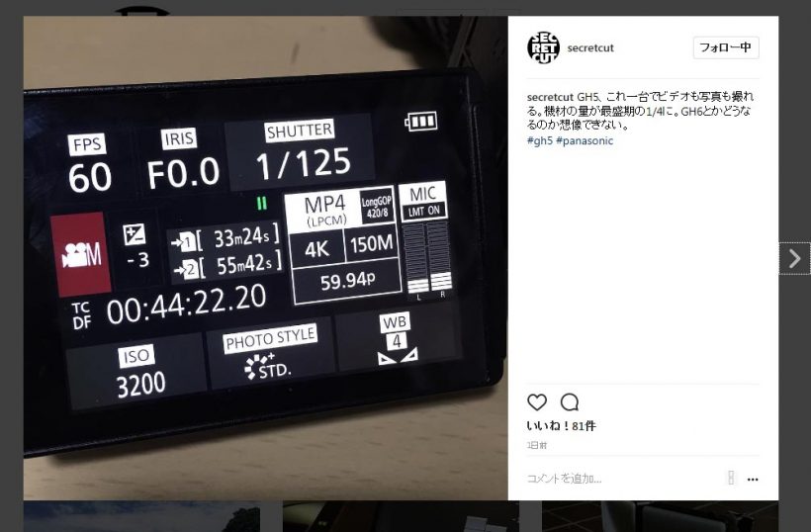Viewport: 811px width, 532px height.
Task: View the いいね！81件 likes list
Action: tap(561, 425)
